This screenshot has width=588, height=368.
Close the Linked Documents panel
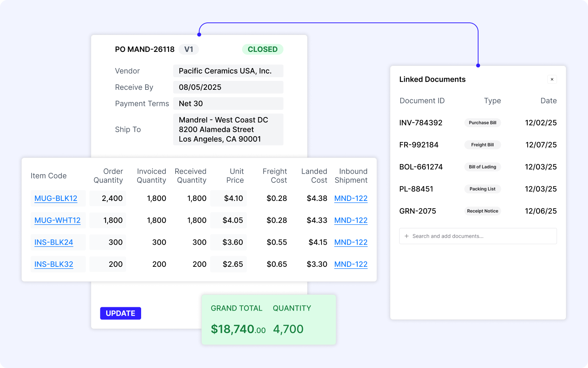[552, 79]
